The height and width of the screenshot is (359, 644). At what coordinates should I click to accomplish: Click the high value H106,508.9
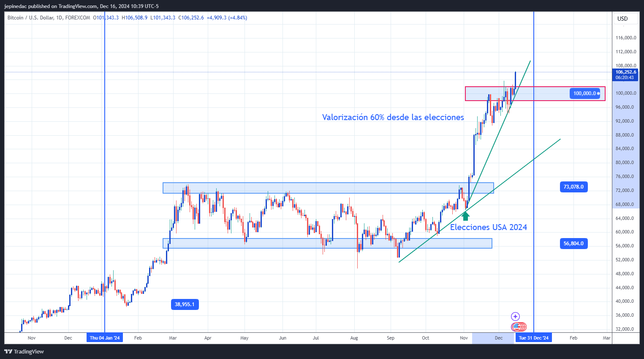pos(134,18)
